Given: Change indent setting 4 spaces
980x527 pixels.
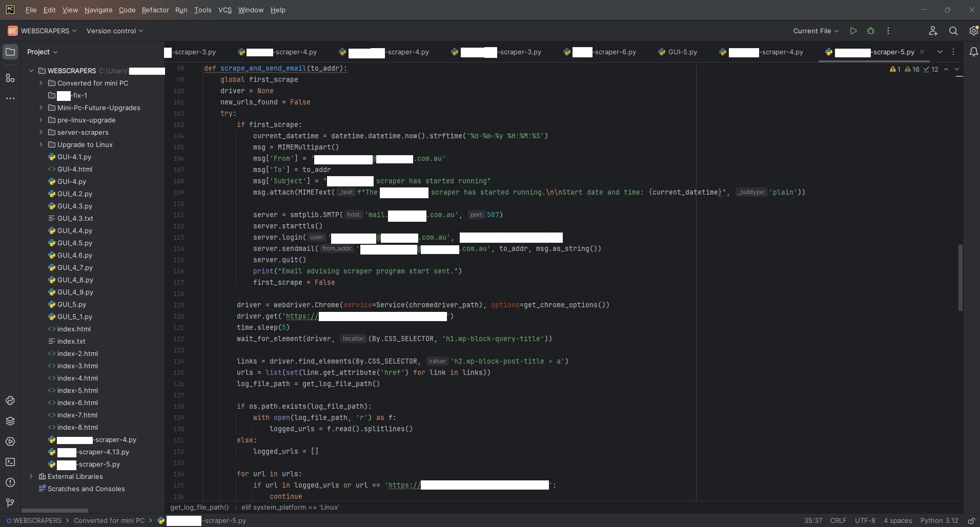Looking at the screenshot, I should [x=897, y=520].
